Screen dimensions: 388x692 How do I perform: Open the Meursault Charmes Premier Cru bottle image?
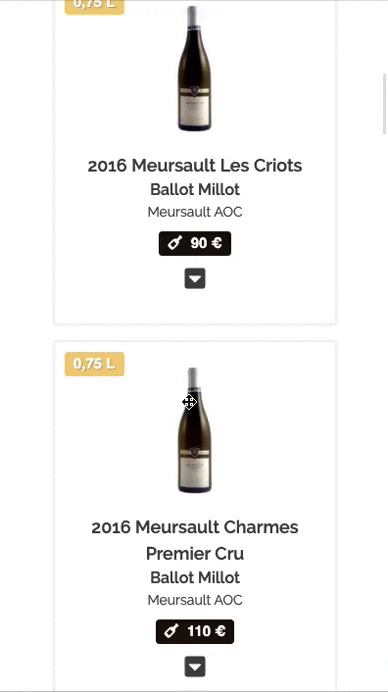(x=194, y=430)
